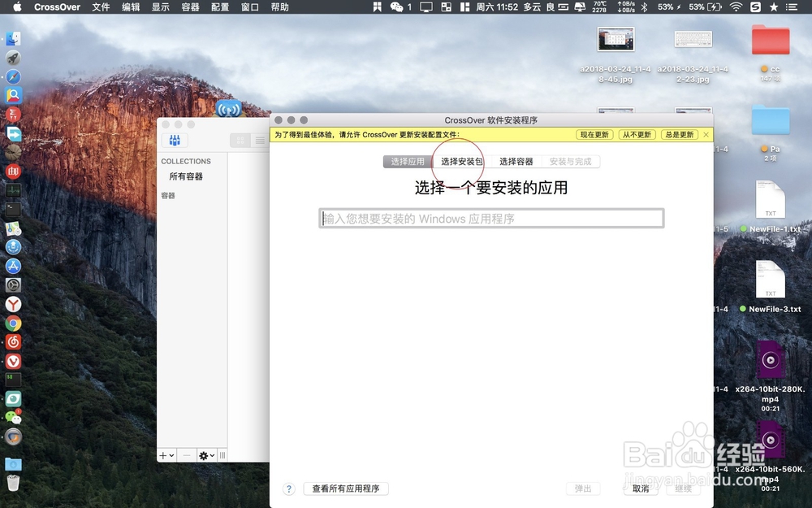Viewport: 812px width, 508px height.
Task: Open the 文件 menu
Action: 101,7
